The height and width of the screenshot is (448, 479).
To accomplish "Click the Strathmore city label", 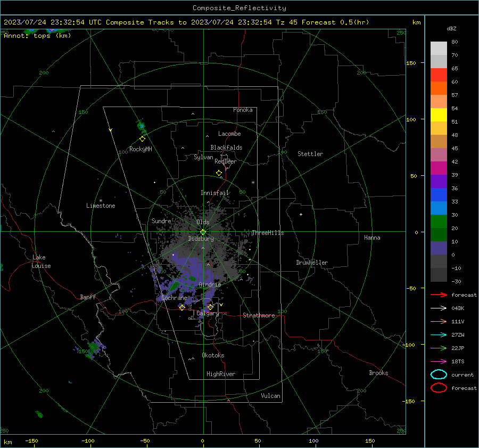I will click(x=259, y=315).
